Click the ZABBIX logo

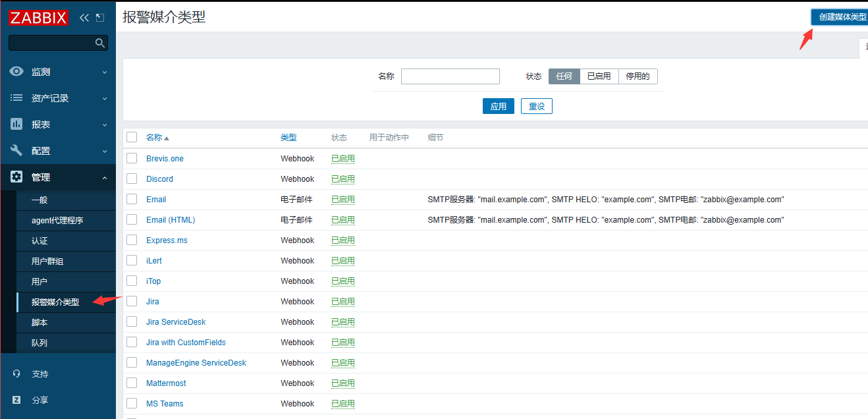pos(39,18)
